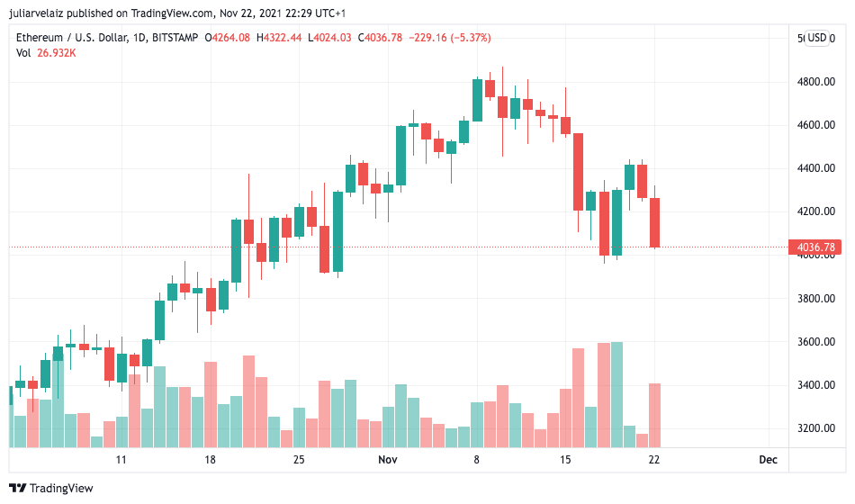Open the USD currency selector
The height and width of the screenshot is (504, 855).
[817, 38]
